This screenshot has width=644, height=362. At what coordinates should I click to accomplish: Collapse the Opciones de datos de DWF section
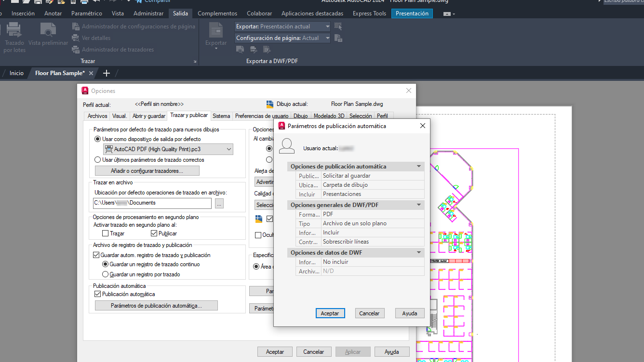(x=419, y=253)
